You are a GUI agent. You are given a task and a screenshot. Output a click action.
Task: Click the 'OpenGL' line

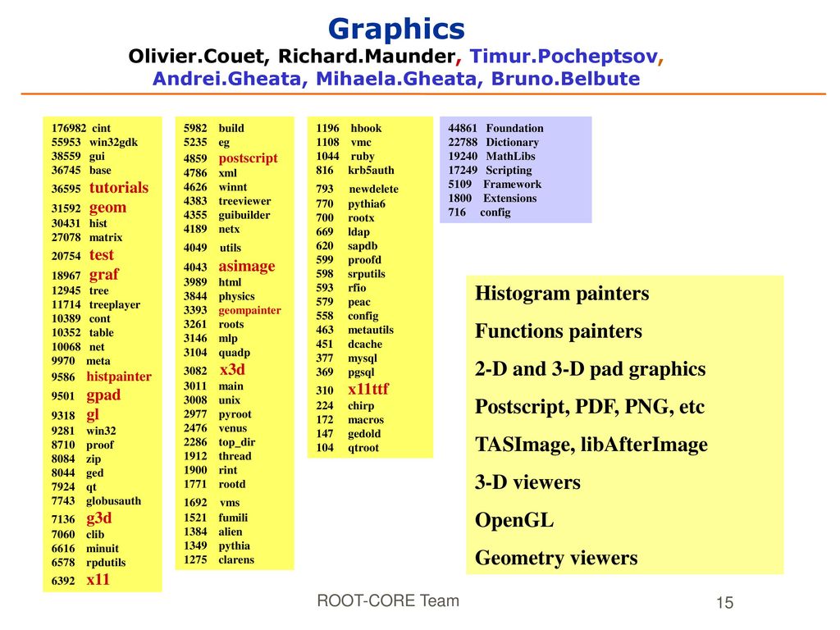pos(514,520)
